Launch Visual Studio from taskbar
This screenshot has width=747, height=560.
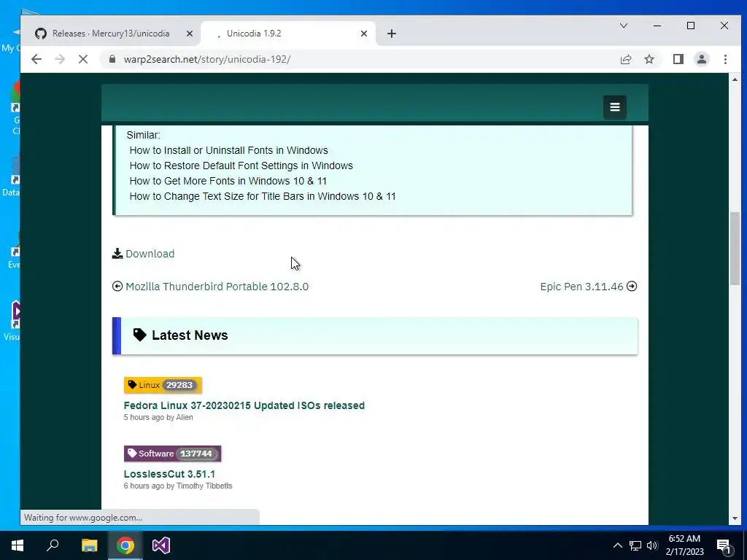pyautogui.click(x=161, y=545)
